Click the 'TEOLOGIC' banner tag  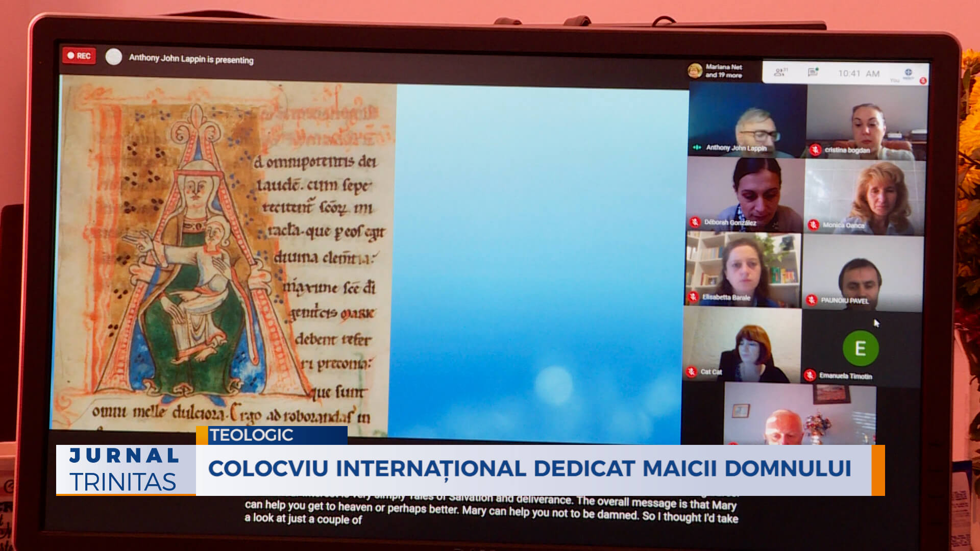click(272, 435)
